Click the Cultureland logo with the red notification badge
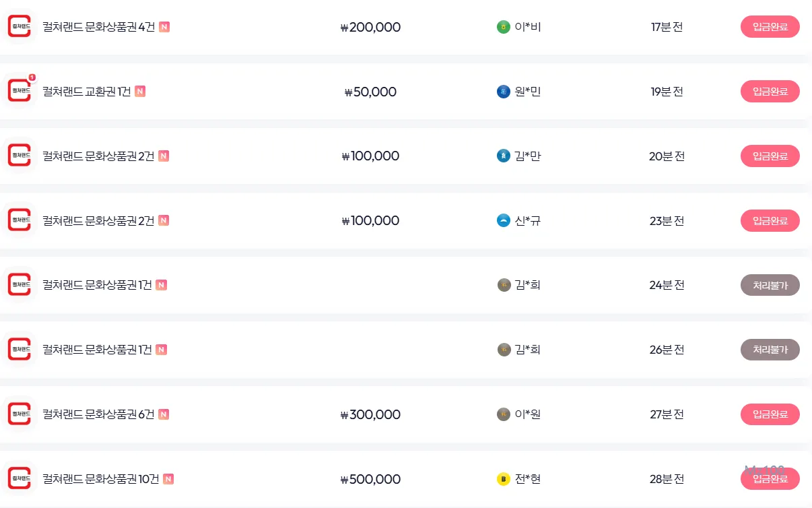The width and height of the screenshot is (812, 508). pyautogui.click(x=20, y=92)
